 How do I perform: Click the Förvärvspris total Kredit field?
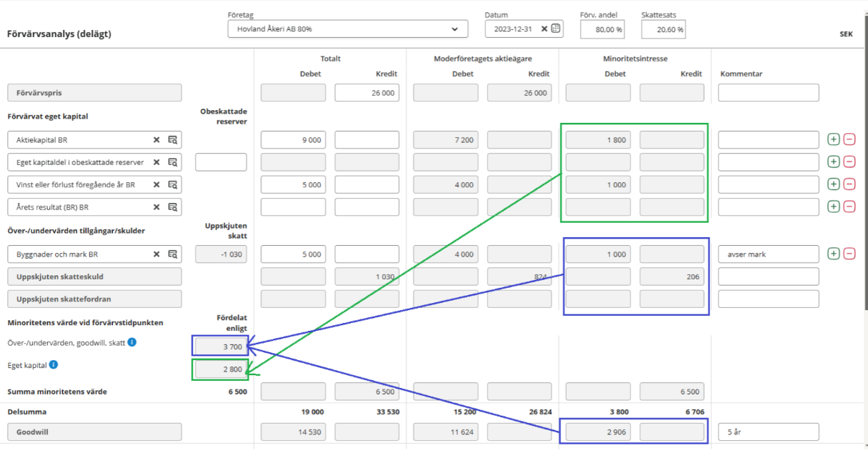[x=366, y=93]
